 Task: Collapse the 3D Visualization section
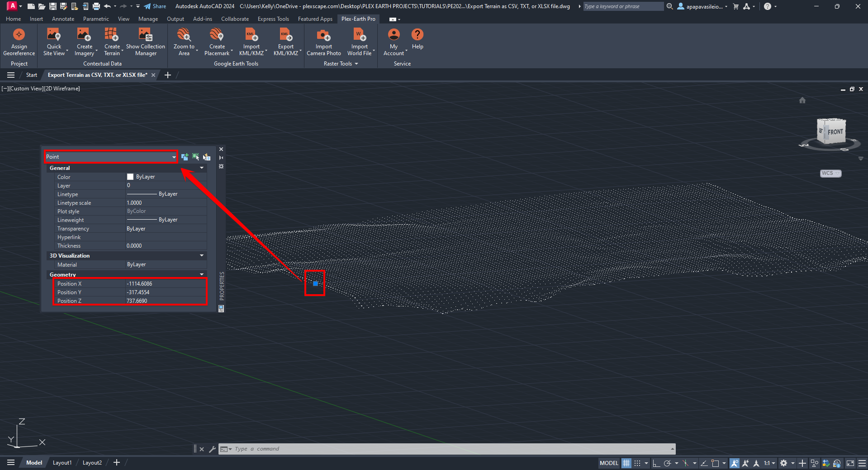[202, 255]
